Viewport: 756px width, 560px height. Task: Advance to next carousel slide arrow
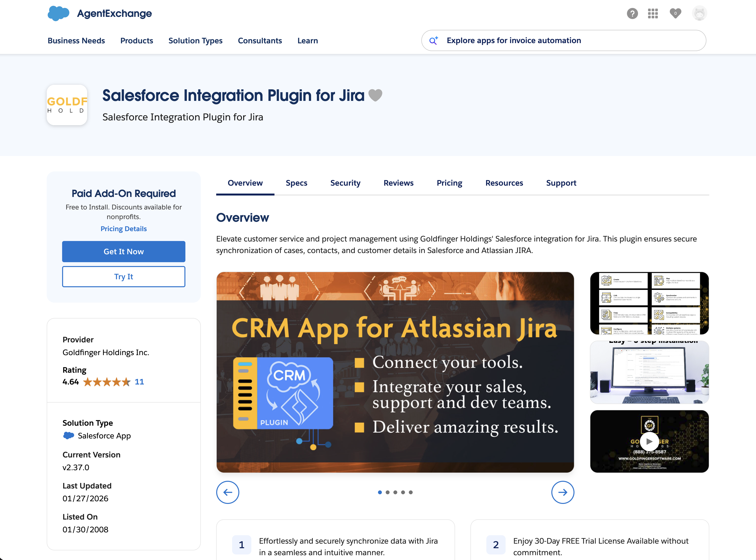coord(563,492)
